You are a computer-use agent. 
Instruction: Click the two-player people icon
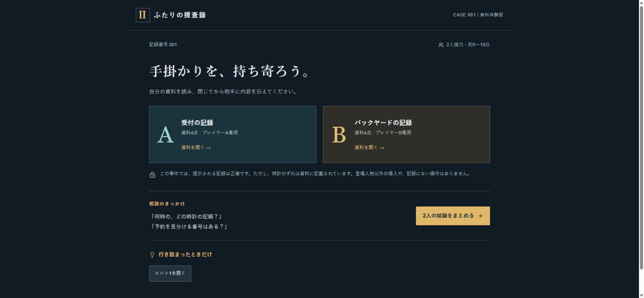[441, 45]
